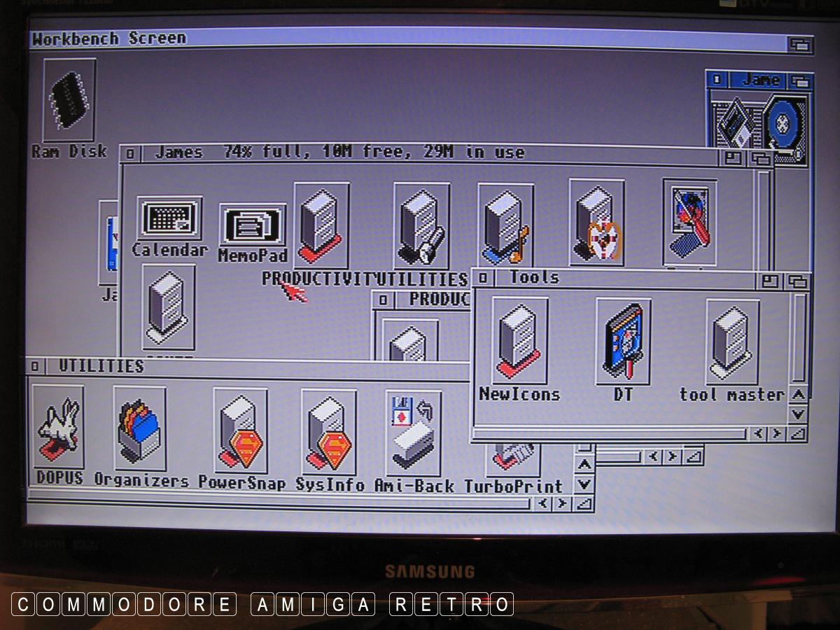Viewport: 840px width, 630px height.
Task: Click the Workbench Screen depth gadget
Action: pos(799,45)
